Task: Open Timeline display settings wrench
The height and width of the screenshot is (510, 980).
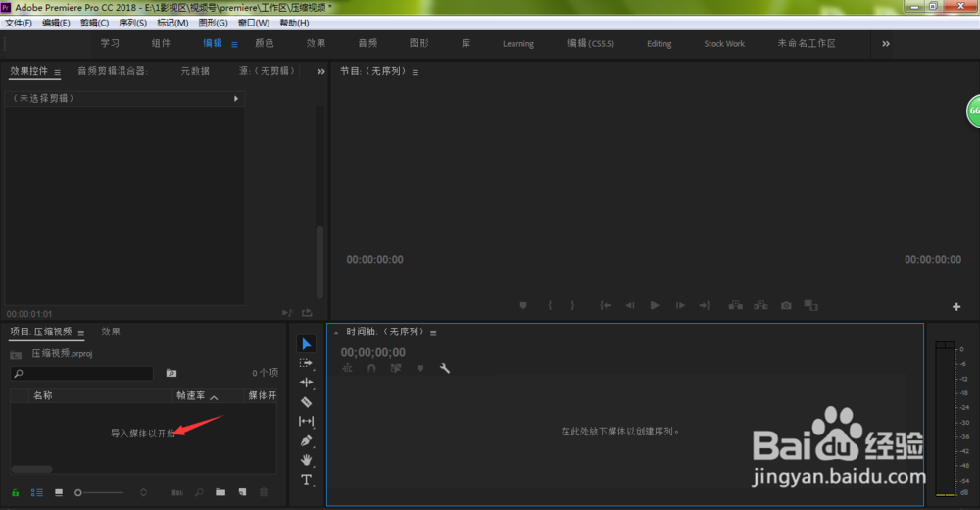Action: point(445,369)
